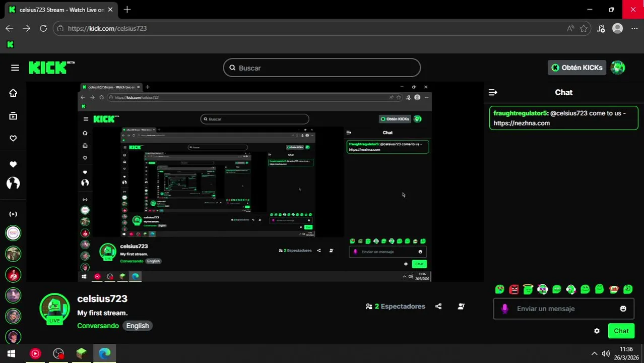Screen dimensions: 644x363
Task: Open the globe avatar sidebar item
Action: [x=13, y=183]
